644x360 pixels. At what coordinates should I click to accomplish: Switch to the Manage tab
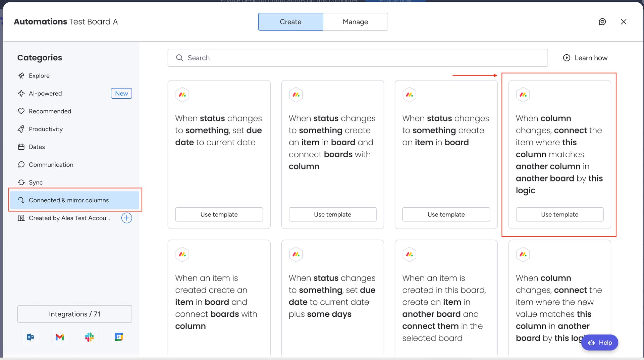coord(355,22)
